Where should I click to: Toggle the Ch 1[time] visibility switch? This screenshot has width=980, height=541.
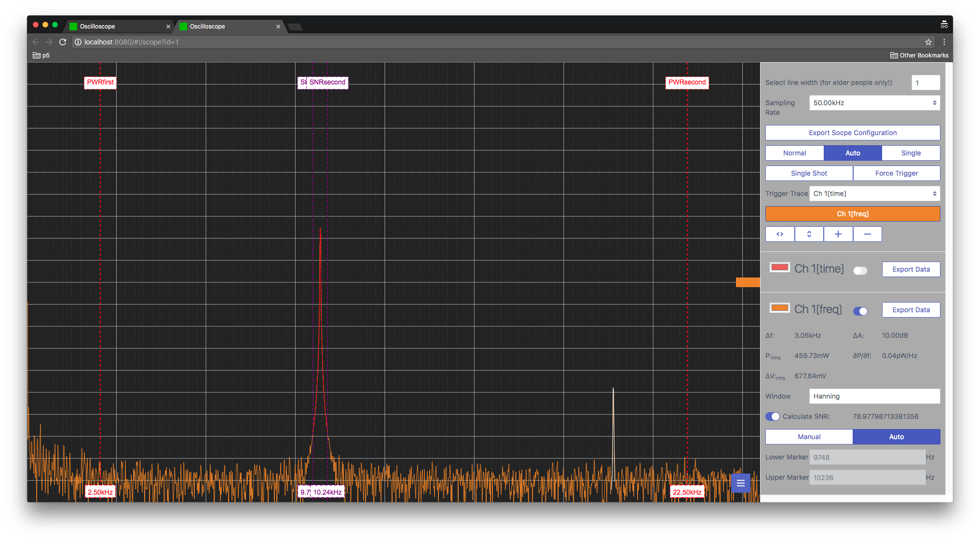coord(859,269)
